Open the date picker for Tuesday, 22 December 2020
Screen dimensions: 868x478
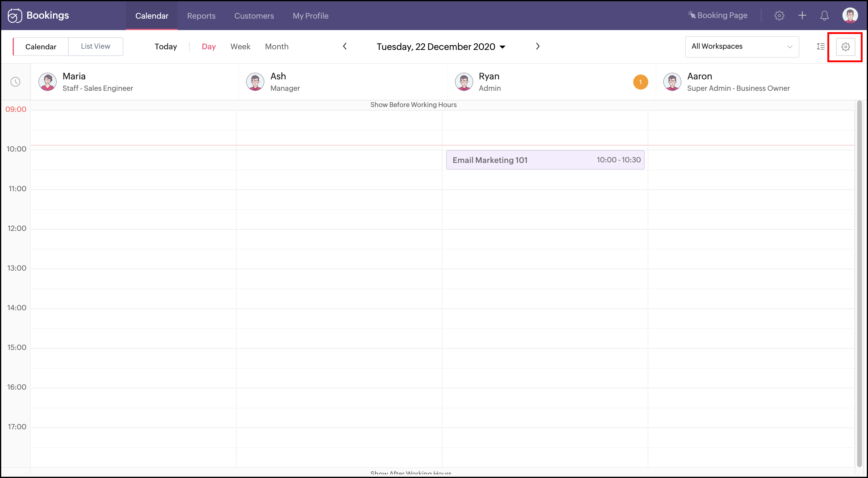tap(441, 47)
